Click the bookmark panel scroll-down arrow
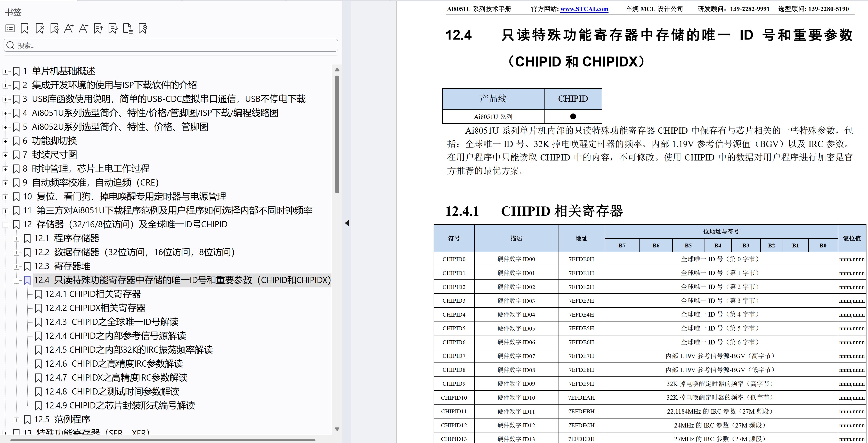The width and height of the screenshot is (868, 443). [x=337, y=429]
